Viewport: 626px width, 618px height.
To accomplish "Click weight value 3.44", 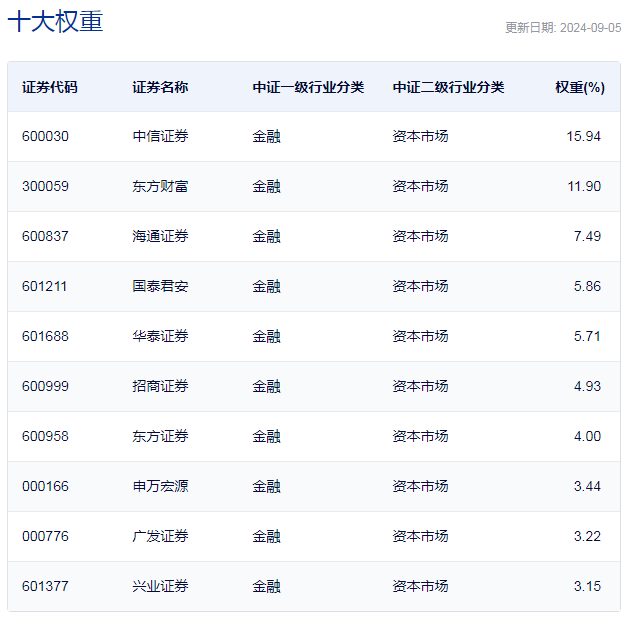I will point(587,486).
